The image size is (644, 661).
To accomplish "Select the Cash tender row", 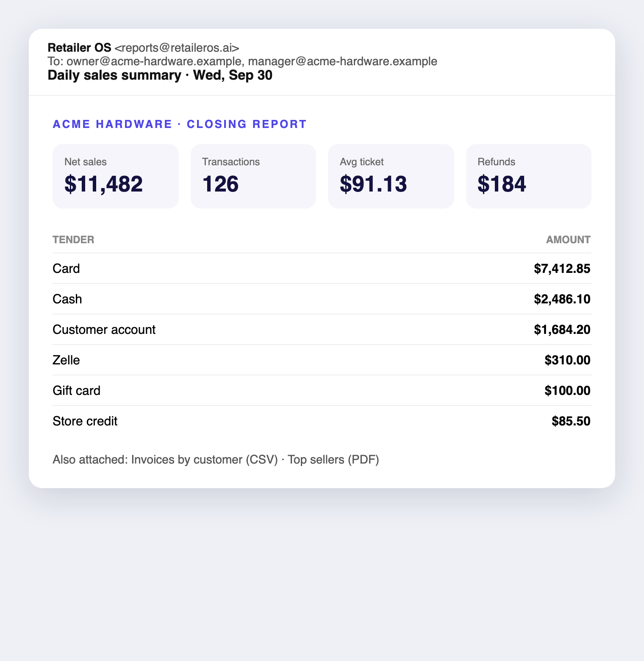I will click(x=322, y=299).
